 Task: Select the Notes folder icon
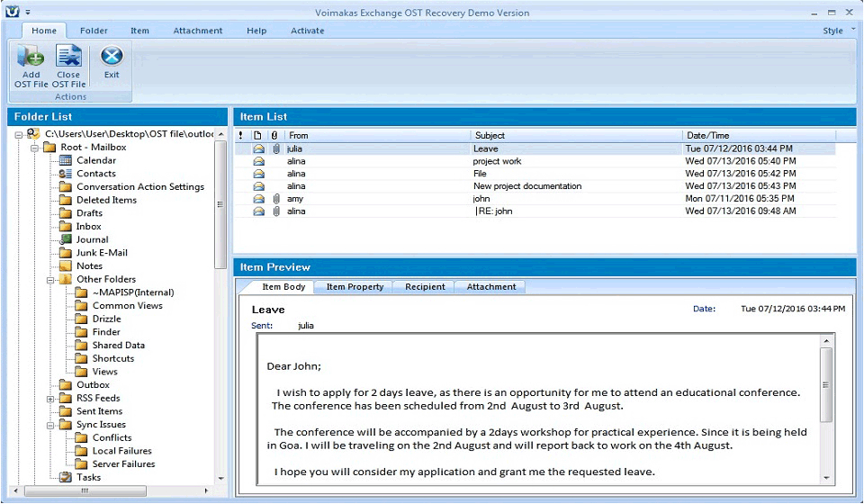pos(66,266)
